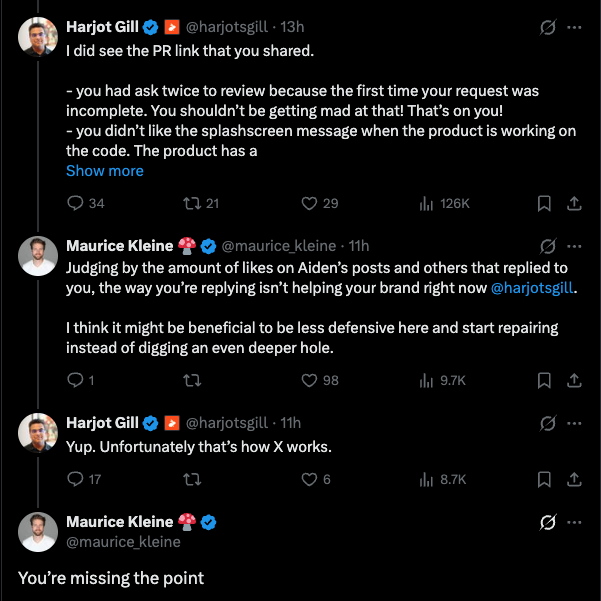This screenshot has width=601, height=601.
Task: Open Maurice Kleine's profile from main post name
Action: [x=120, y=522]
